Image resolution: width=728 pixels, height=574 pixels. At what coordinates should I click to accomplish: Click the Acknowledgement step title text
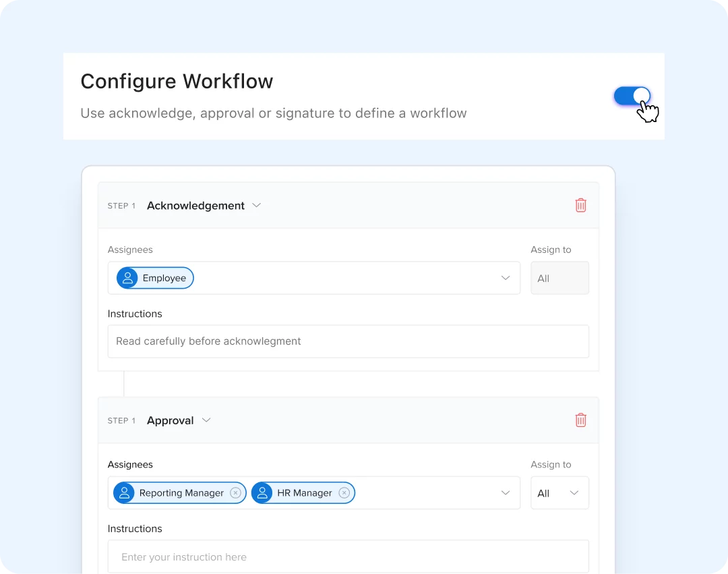(x=195, y=206)
